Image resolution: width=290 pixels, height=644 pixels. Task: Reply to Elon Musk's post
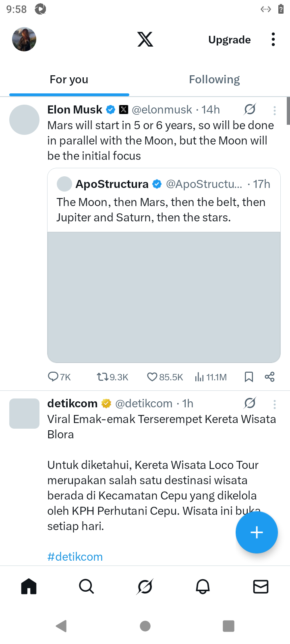[53, 377]
